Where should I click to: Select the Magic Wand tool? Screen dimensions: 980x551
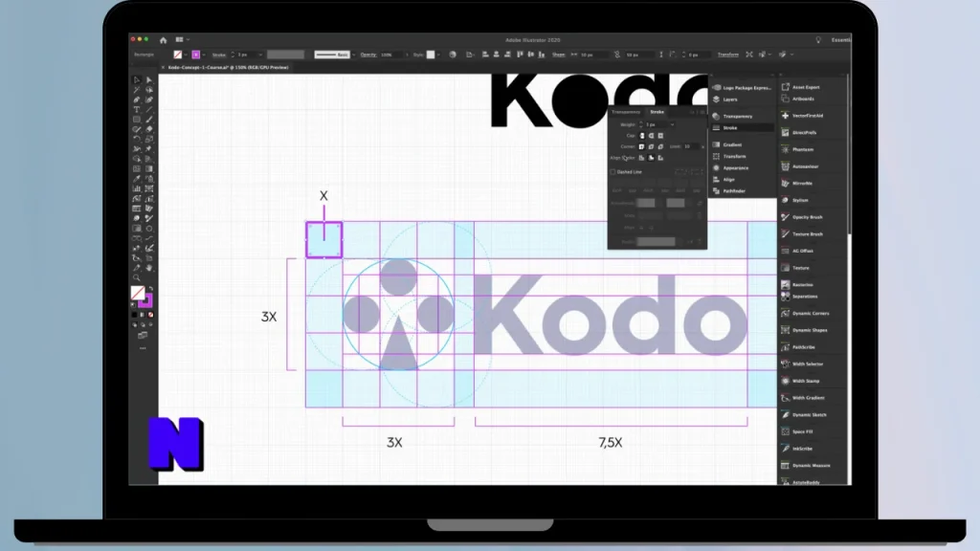pyautogui.click(x=136, y=90)
